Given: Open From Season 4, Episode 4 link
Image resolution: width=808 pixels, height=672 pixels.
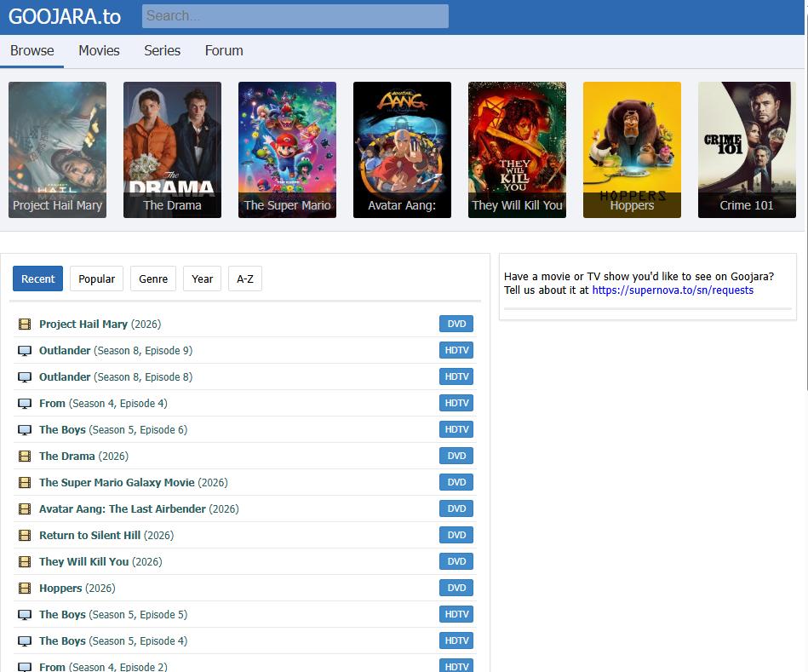Looking at the screenshot, I should click(x=103, y=403).
